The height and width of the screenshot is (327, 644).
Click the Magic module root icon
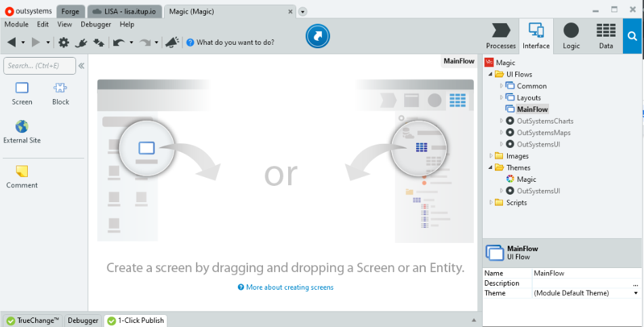click(x=489, y=62)
